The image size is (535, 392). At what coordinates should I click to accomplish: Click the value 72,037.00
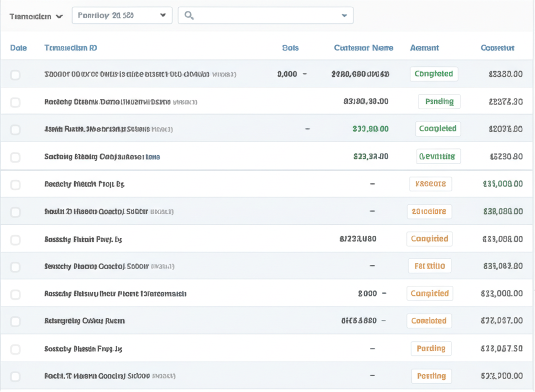tap(502, 320)
